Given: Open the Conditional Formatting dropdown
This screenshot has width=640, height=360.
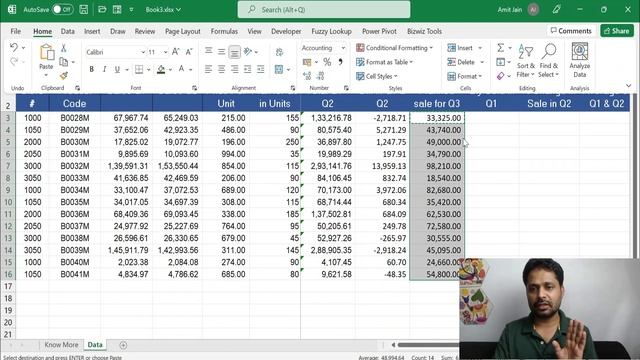Looking at the screenshot, I should click(394, 48).
